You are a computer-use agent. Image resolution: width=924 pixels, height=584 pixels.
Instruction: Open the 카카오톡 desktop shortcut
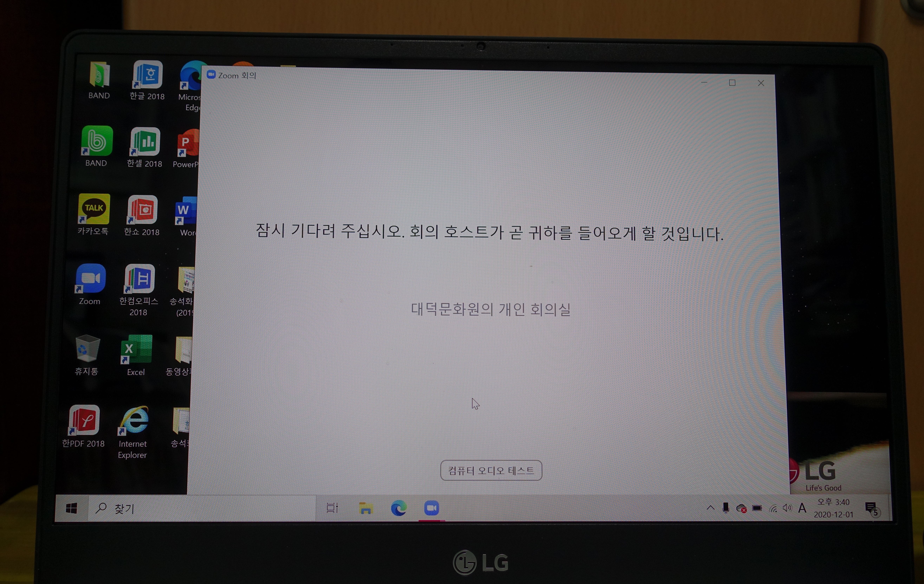[93, 214]
